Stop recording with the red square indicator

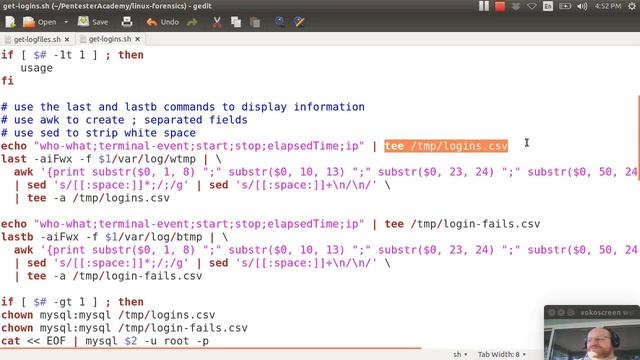(x=500, y=6)
